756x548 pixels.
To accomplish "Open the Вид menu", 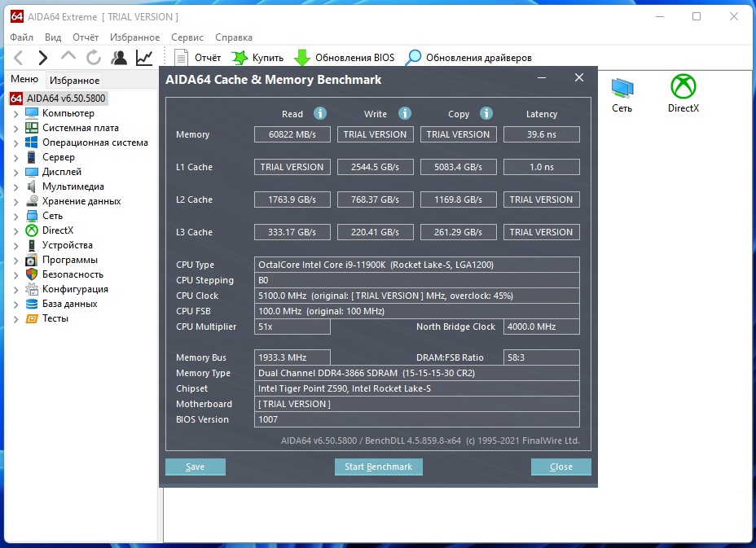I will 53,37.
